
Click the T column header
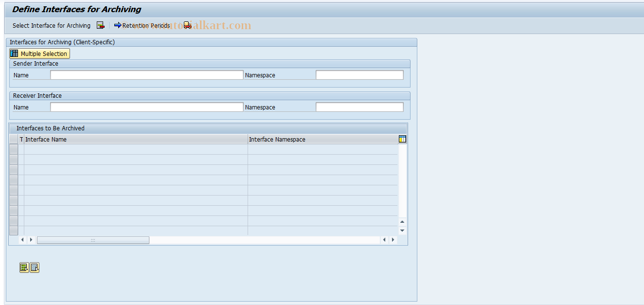coord(21,139)
